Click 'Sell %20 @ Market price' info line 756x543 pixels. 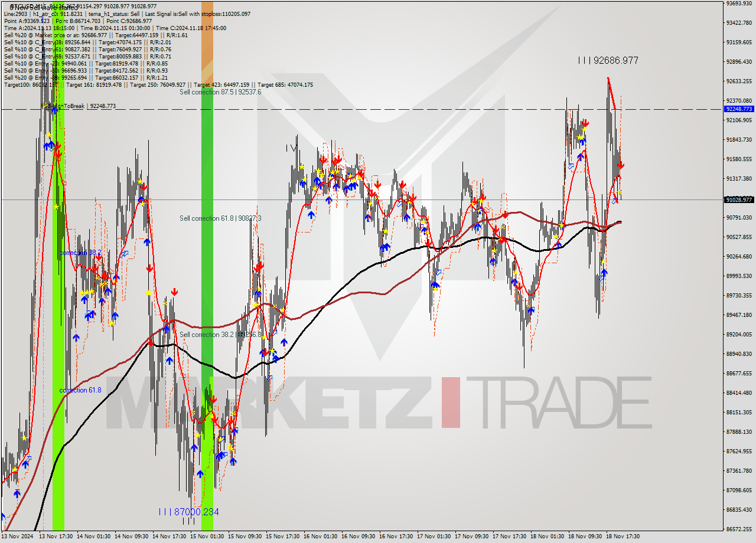pyautogui.click(x=96, y=35)
